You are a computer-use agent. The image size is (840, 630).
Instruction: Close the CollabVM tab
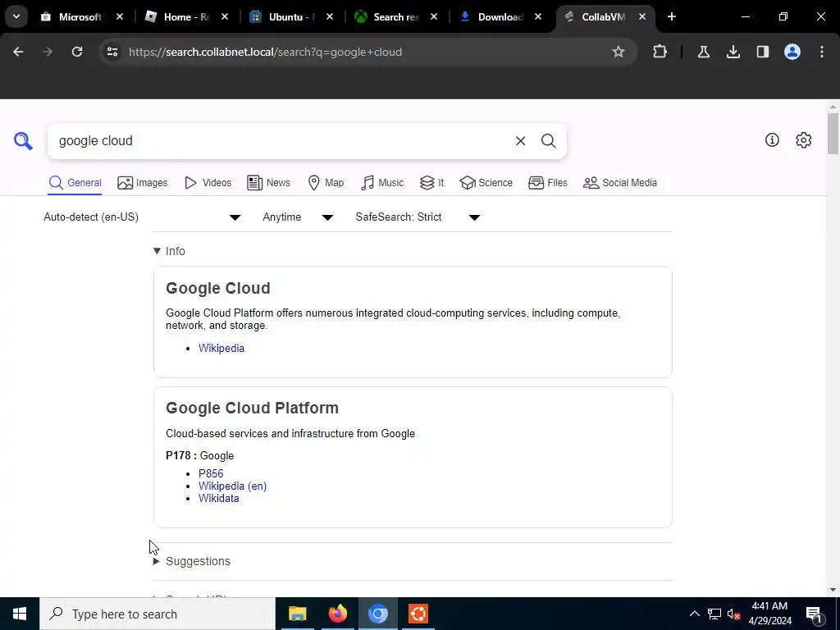point(641,17)
